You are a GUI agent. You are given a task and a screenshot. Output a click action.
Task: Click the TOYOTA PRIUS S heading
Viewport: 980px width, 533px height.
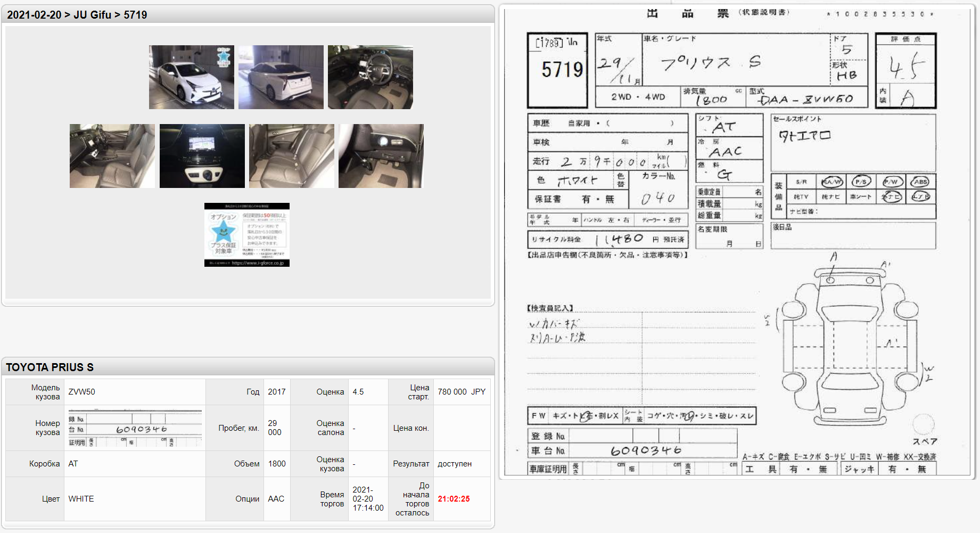coord(50,367)
